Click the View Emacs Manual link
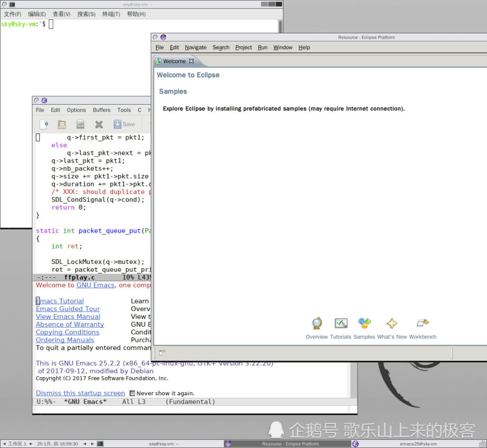Viewport: 487px width, 448px height. click(x=68, y=317)
